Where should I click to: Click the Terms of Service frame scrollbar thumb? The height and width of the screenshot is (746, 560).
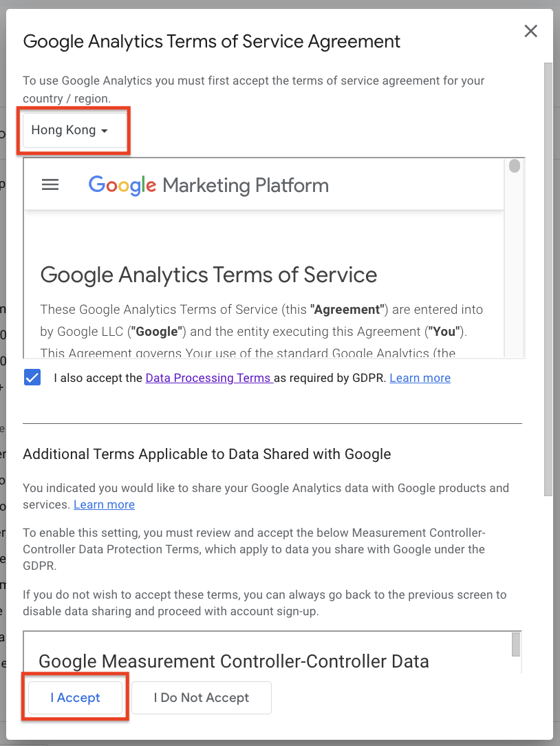tap(515, 166)
